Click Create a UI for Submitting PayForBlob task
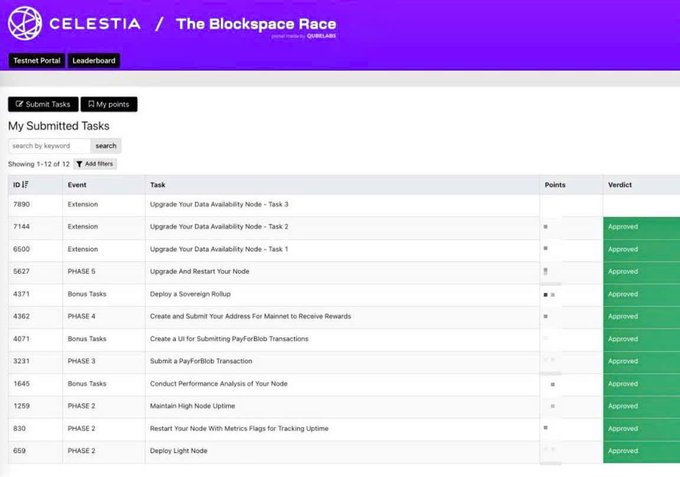 (x=229, y=339)
